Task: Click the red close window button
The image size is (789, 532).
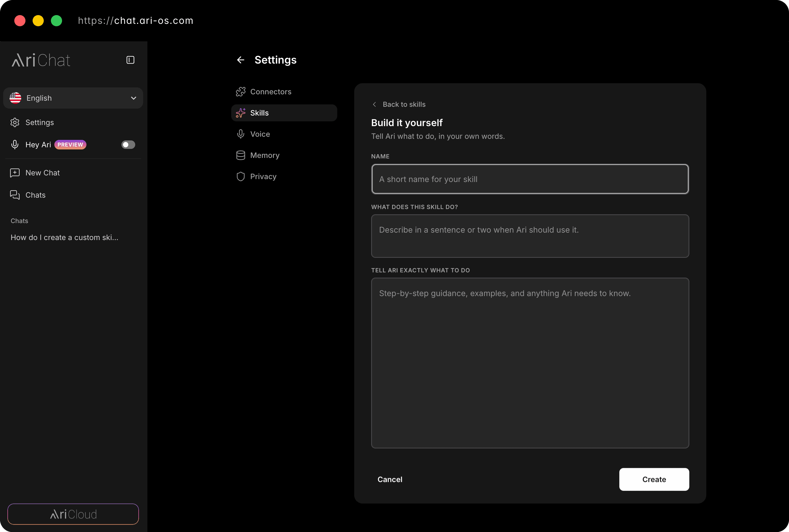Action: (x=20, y=21)
